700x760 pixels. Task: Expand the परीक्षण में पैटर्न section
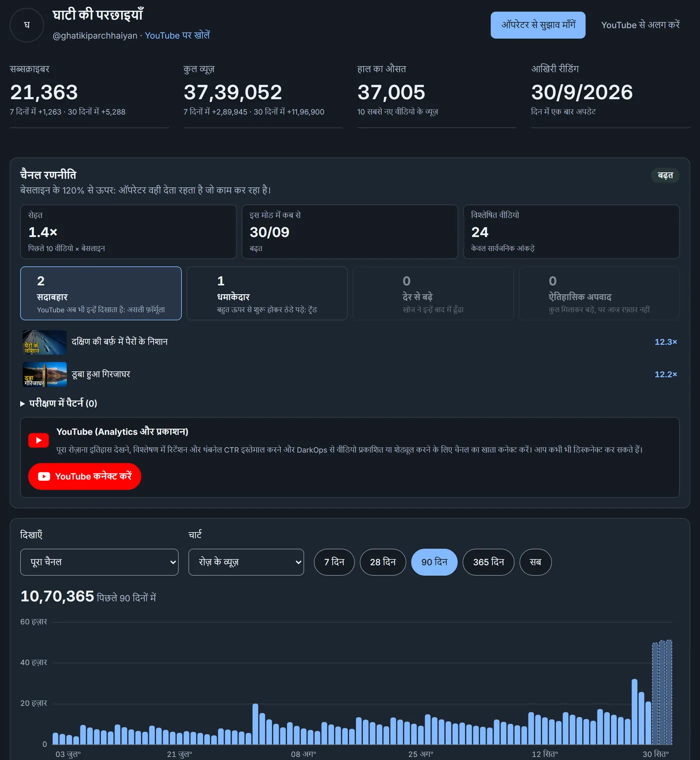click(58, 403)
